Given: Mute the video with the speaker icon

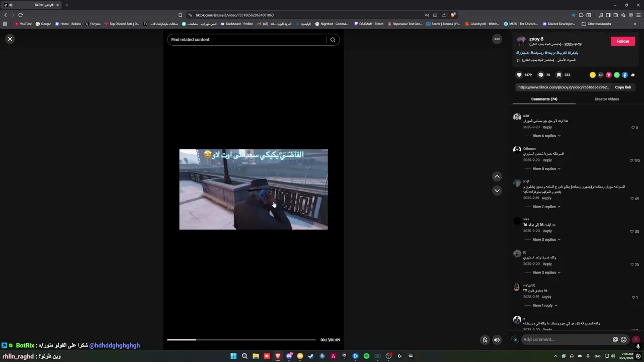Looking at the screenshot, I should (x=497, y=340).
